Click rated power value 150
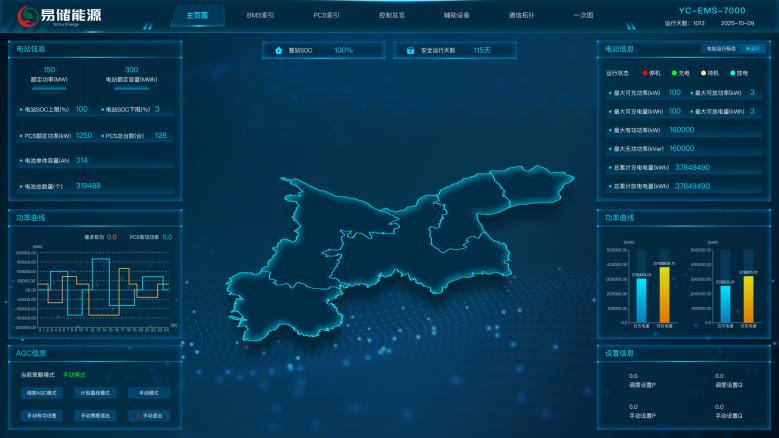 (x=49, y=70)
